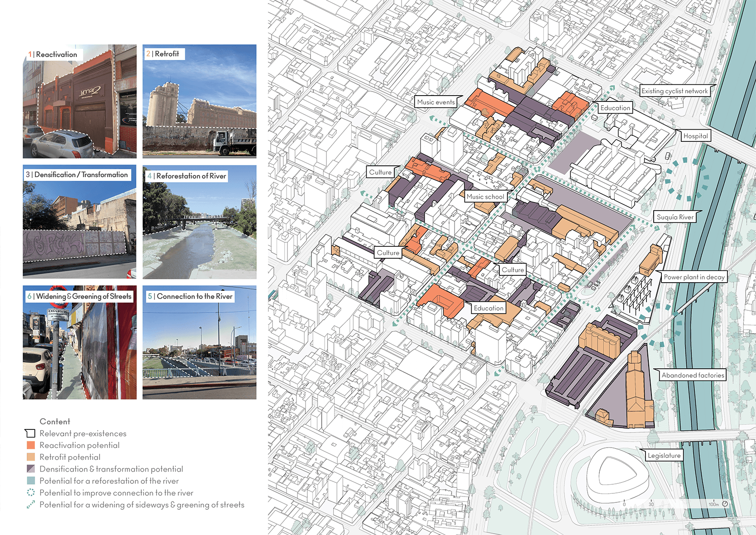Click the Connection to the River photo

point(200,342)
